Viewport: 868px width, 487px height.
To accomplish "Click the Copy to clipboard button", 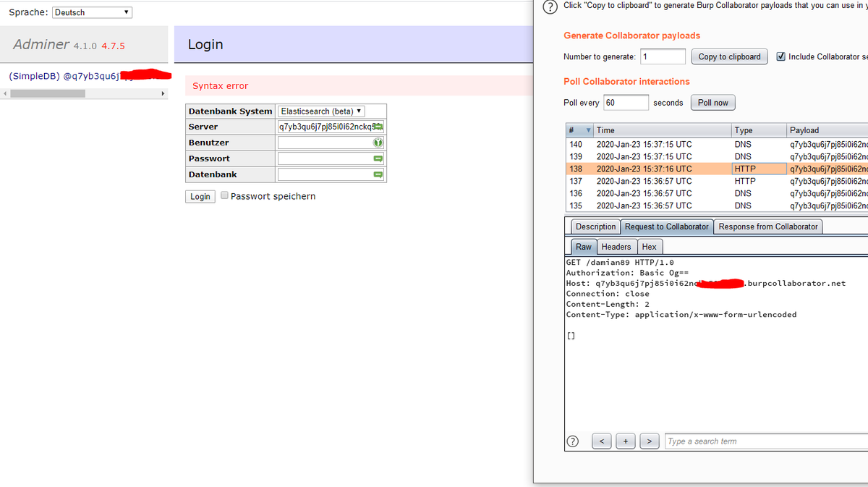I will pyautogui.click(x=729, y=56).
